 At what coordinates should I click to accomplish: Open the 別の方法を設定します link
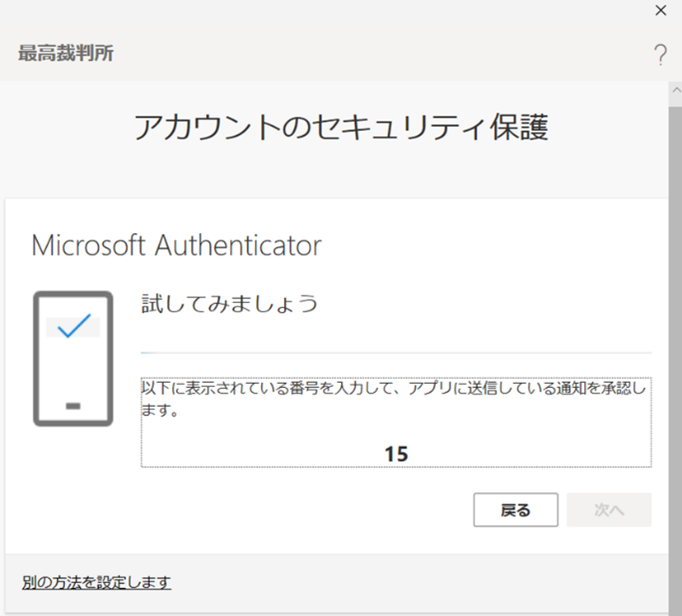coord(97,582)
